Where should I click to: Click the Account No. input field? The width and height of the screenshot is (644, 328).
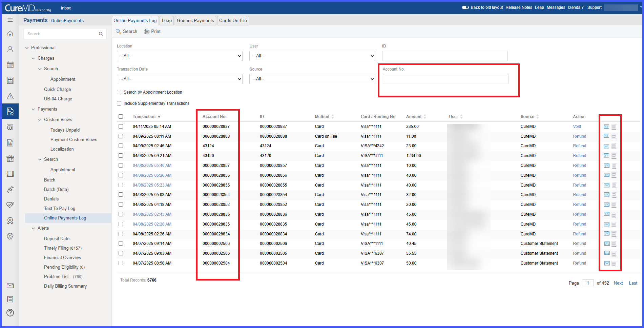[445, 79]
